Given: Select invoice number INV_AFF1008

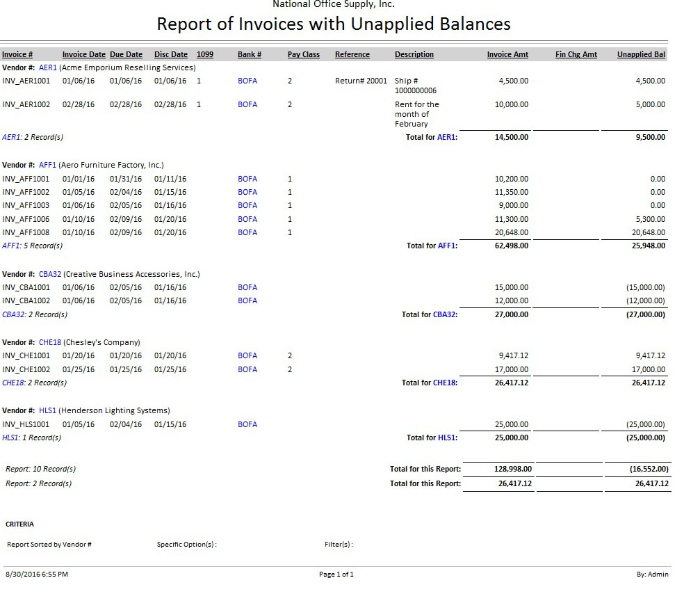Looking at the screenshot, I should point(26,233).
